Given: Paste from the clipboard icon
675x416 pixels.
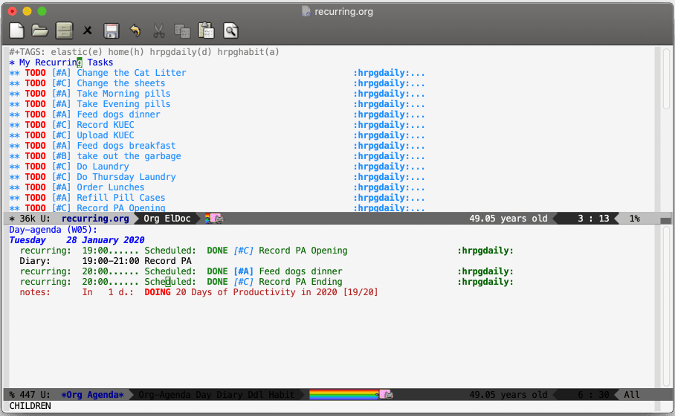Looking at the screenshot, I should point(206,31).
